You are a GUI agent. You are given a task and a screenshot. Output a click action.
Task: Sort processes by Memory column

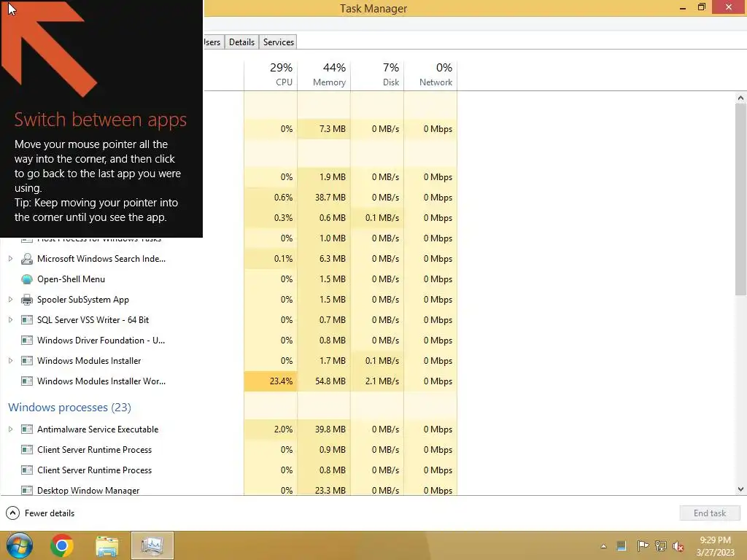324,75
